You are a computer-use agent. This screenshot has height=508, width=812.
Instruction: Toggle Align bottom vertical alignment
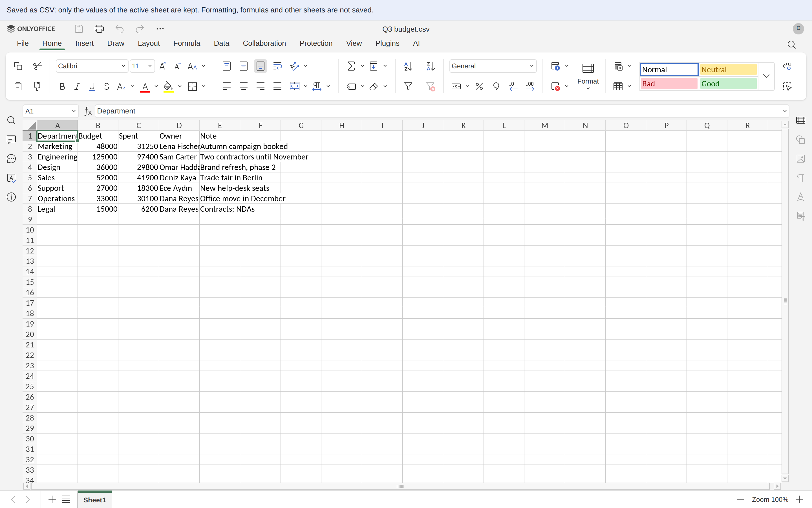coord(261,66)
